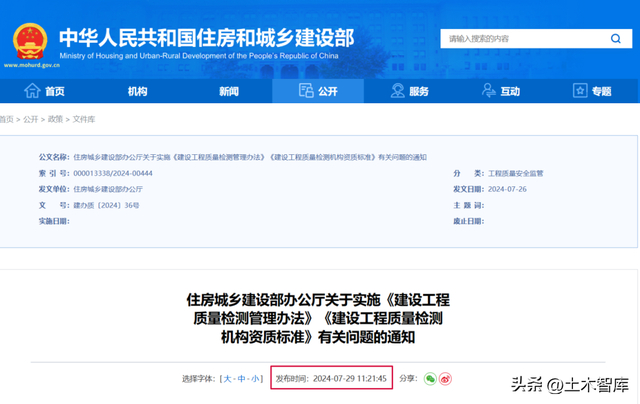Share via the WeChat icon
The width and height of the screenshot is (640, 404).
(430, 379)
